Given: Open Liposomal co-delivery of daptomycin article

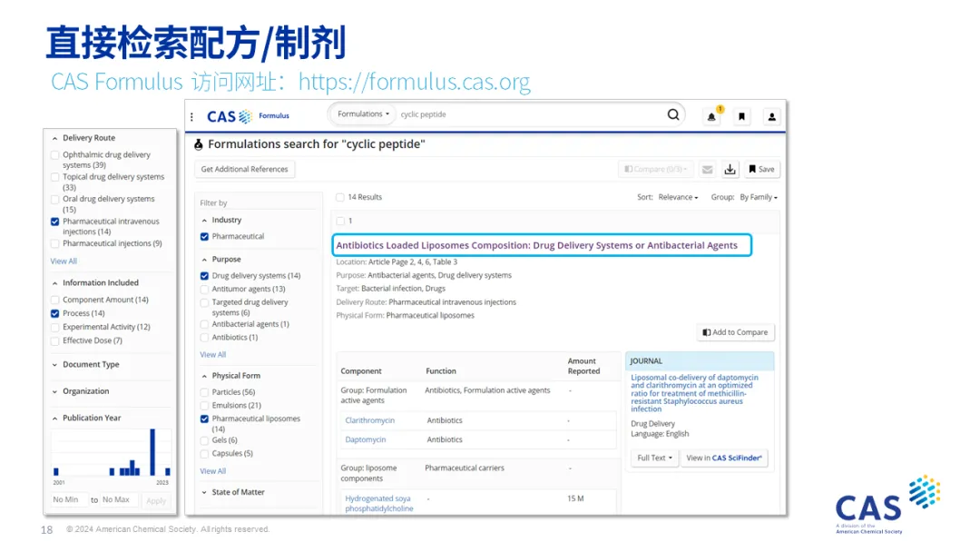Looking at the screenshot, I should 694,394.
